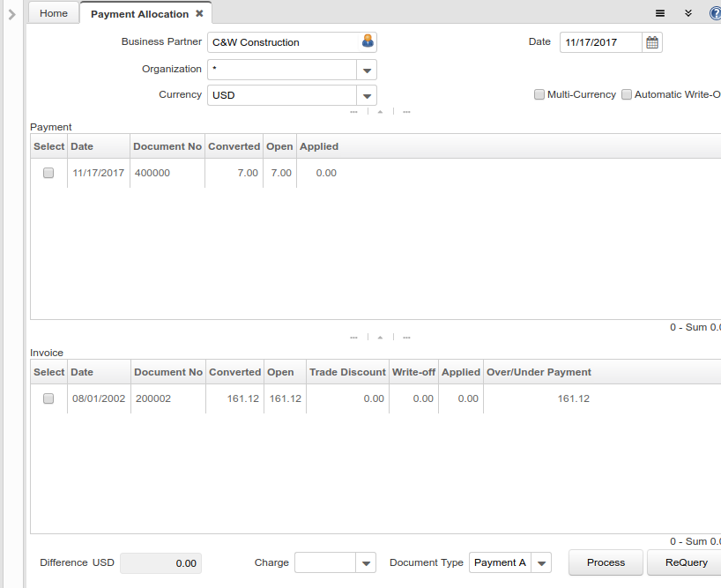The height and width of the screenshot is (588, 721).
Task: Close the Payment Allocation tab
Action: click(199, 13)
